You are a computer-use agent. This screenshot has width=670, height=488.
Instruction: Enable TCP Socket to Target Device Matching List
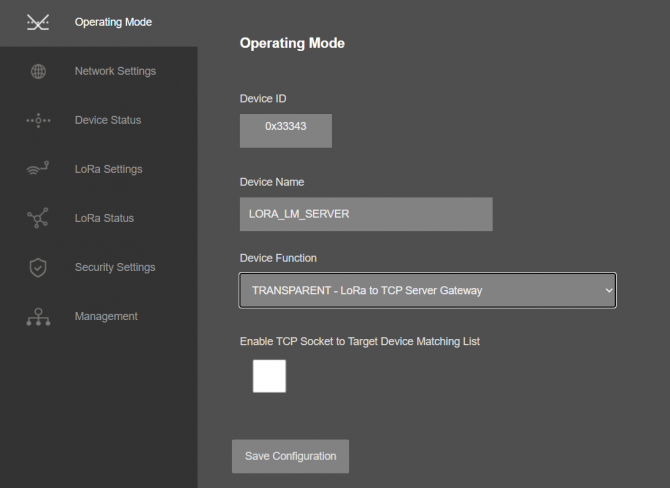click(269, 376)
